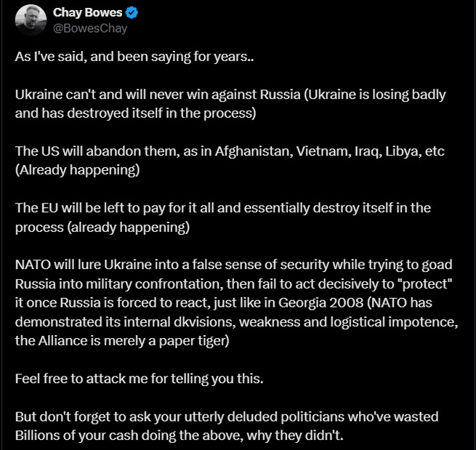Open the Chay Bowes display name
Viewport: 476px width, 450px height.
click(x=88, y=12)
